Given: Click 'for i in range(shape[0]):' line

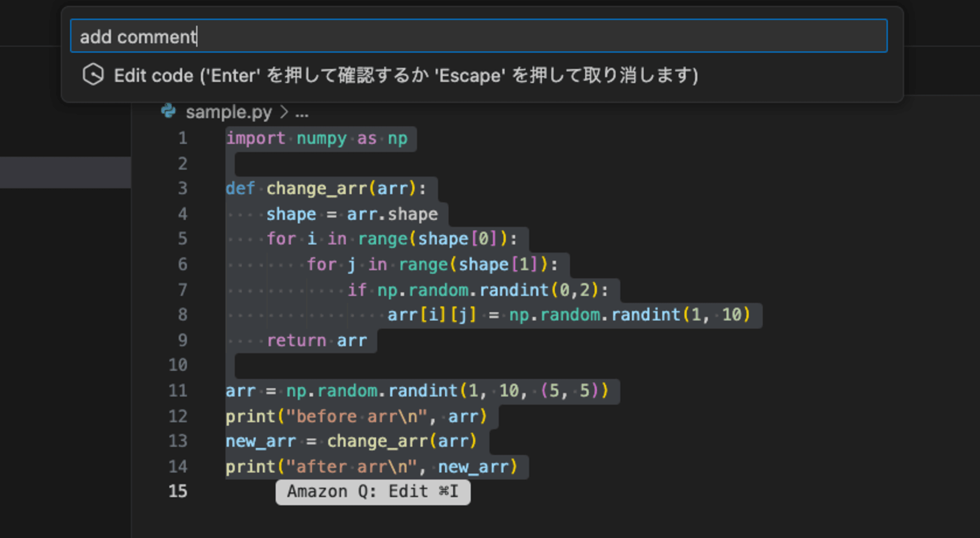Looking at the screenshot, I should point(392,239).
